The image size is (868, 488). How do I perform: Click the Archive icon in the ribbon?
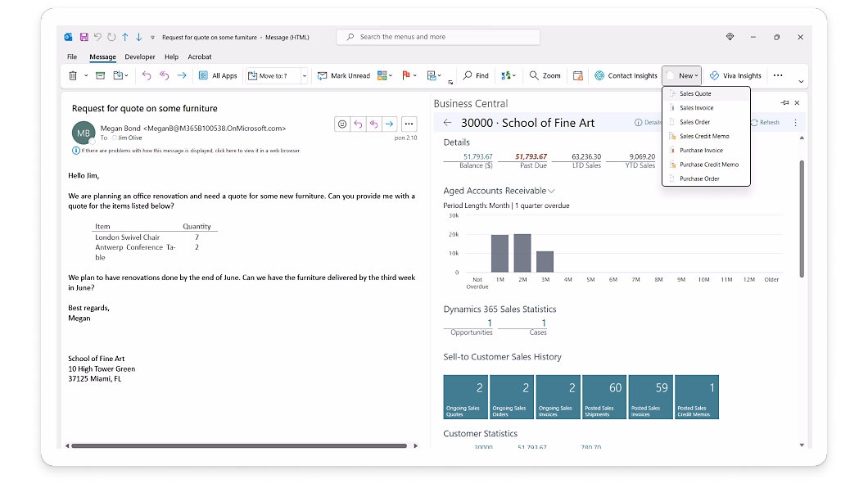pos(100,76)
